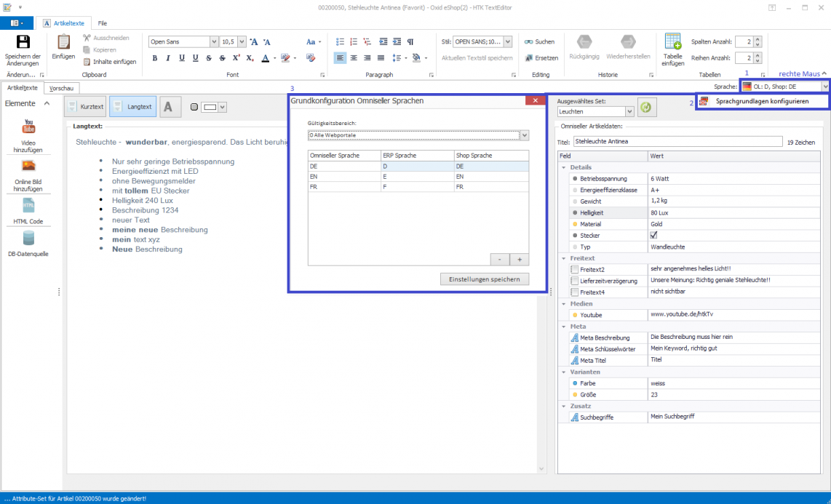Click the Einstellungen speichern button

click(483, 279)
